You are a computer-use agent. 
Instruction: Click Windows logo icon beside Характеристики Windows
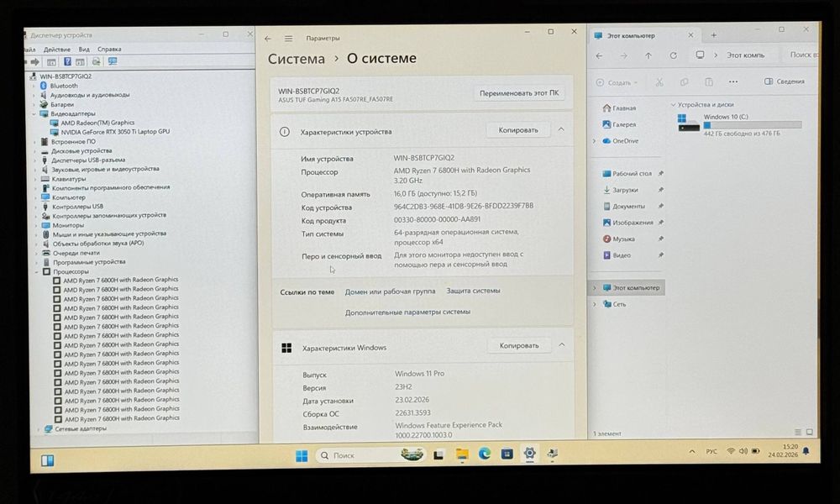286,348
